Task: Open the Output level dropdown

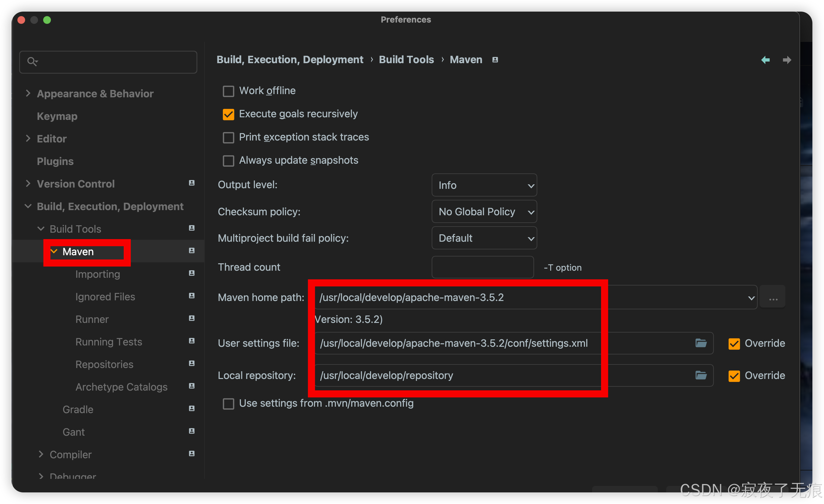Action: coord(484,185)
